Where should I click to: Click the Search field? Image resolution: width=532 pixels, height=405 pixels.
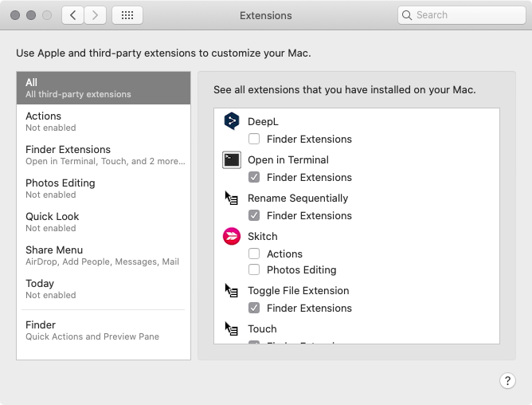tap(461, 15)
